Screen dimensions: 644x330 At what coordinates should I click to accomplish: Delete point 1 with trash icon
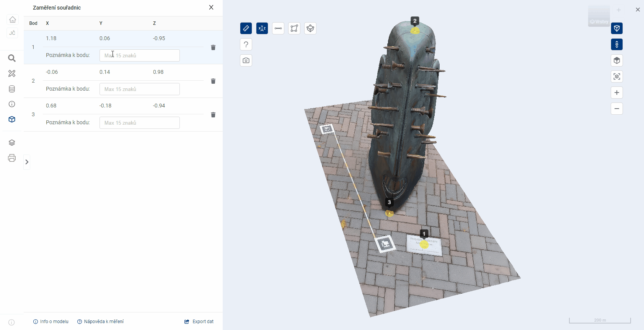213,47
